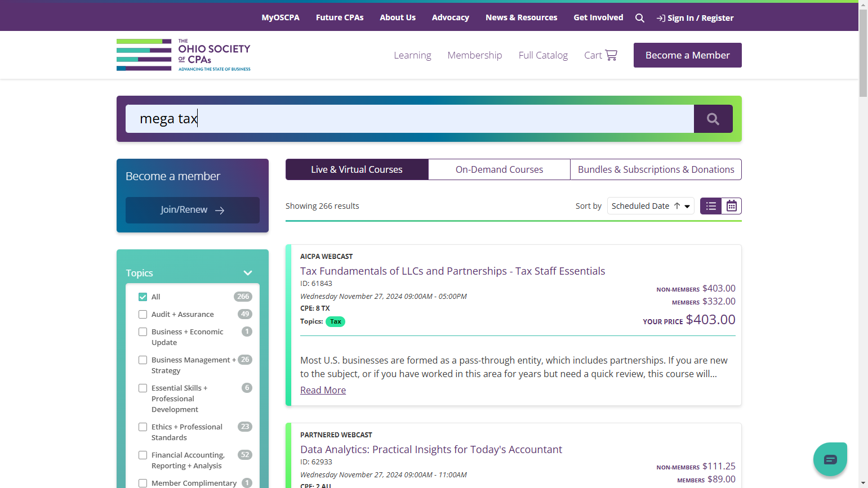This screenshot has width=868, height=488.
Task: Open the MyOSCPA menu
Action: point(281,17)
